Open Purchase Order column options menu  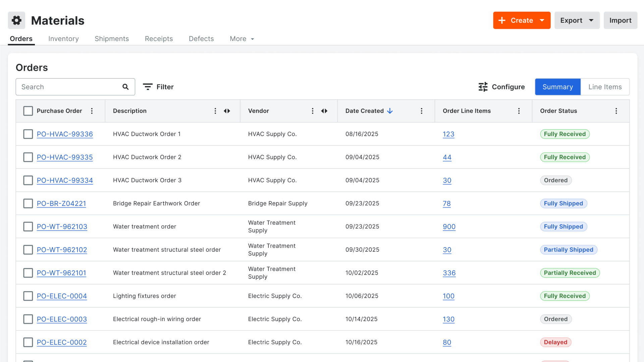coord(92,111)
